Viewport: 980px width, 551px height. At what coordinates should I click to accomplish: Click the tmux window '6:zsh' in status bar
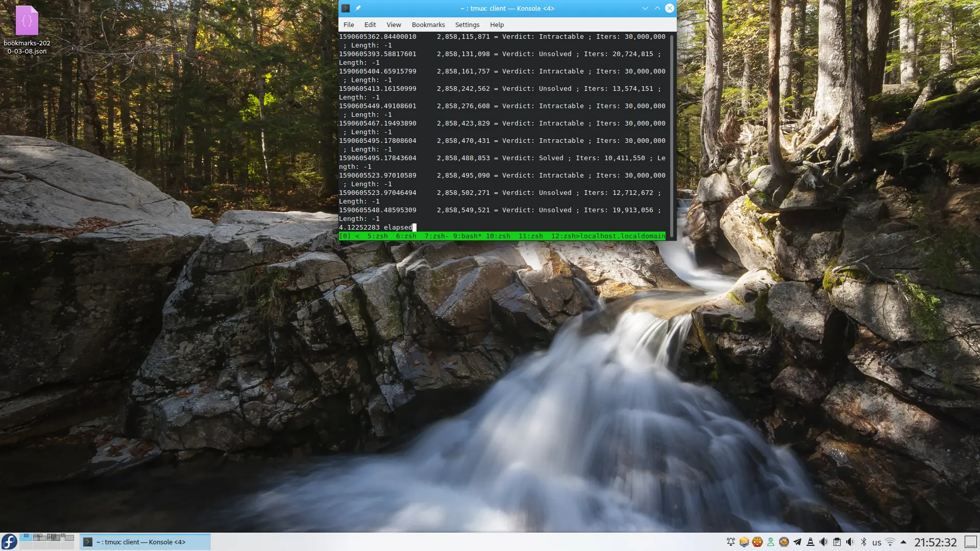click(406, 236)
